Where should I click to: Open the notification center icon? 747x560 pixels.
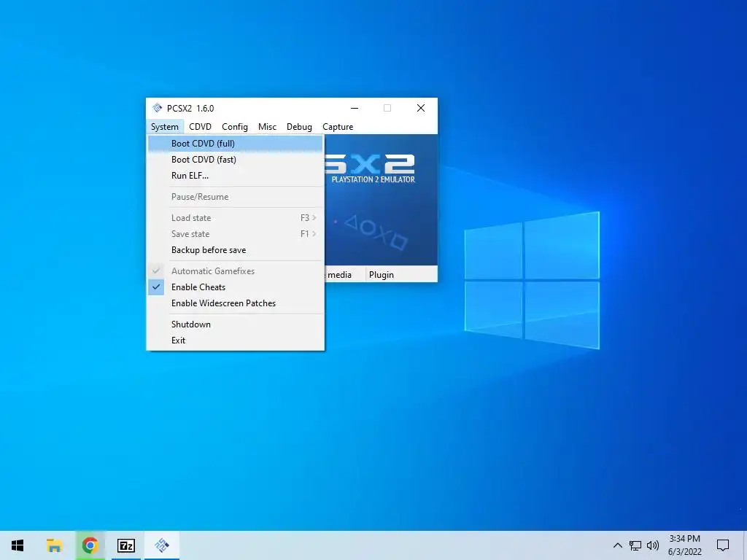pyautogui.click(x=723, y=545)
